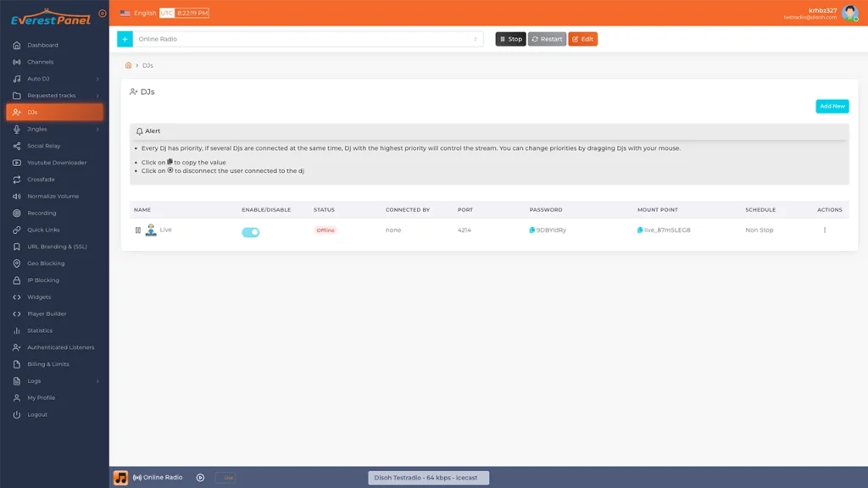
Task: Grab the drag handle of Live DJ
Action: coord(137,230)
